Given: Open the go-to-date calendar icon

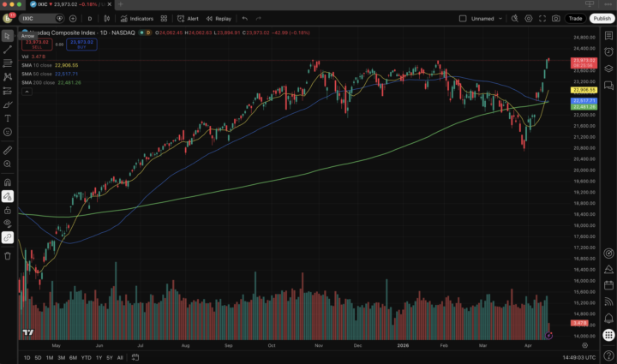Looking at the screenshot, I should click(135, 357).
